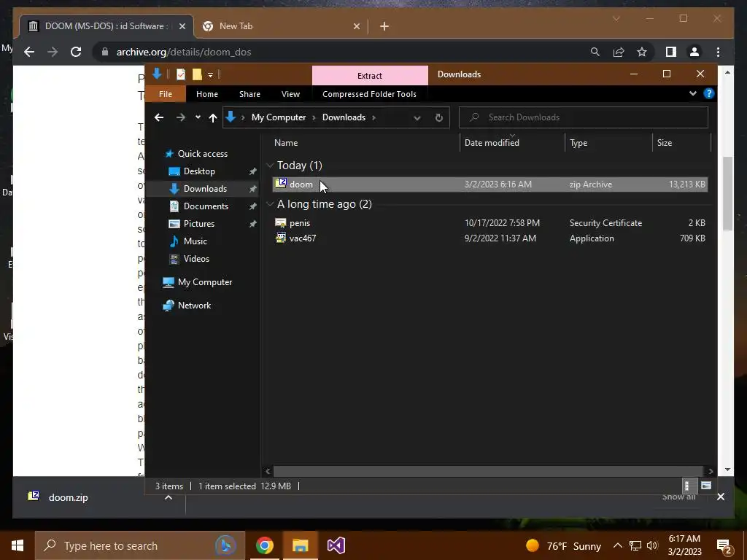Viewport: 747px width, 560px height.
Task: Click the pin icon next to Desktop
Action: [253, 171]
